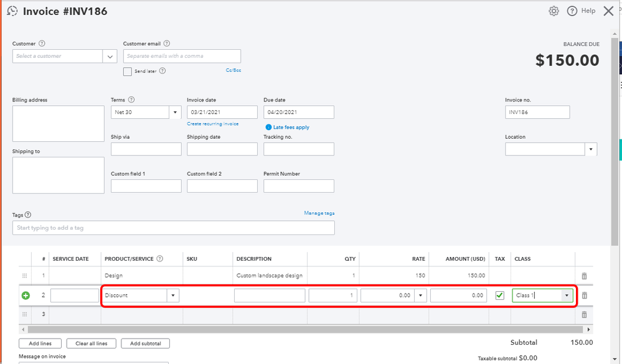Click the recent invoices history icon
Image resolution: width=622 pixels, height=364 pixels.
pos(12,11)
